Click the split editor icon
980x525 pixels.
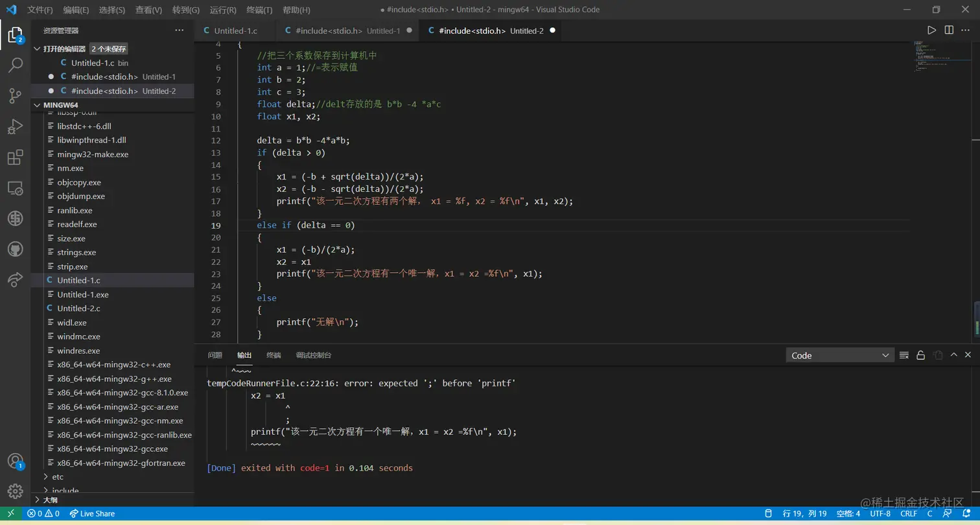click(x=949, y=30)
